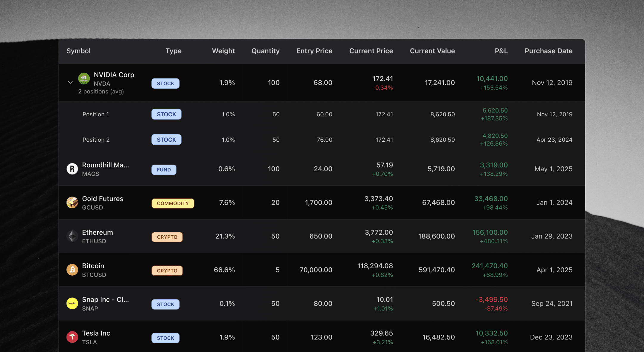Sort by Purchase Date column header
This screenshot has width=644, height=352.
[x=548, y=51]
